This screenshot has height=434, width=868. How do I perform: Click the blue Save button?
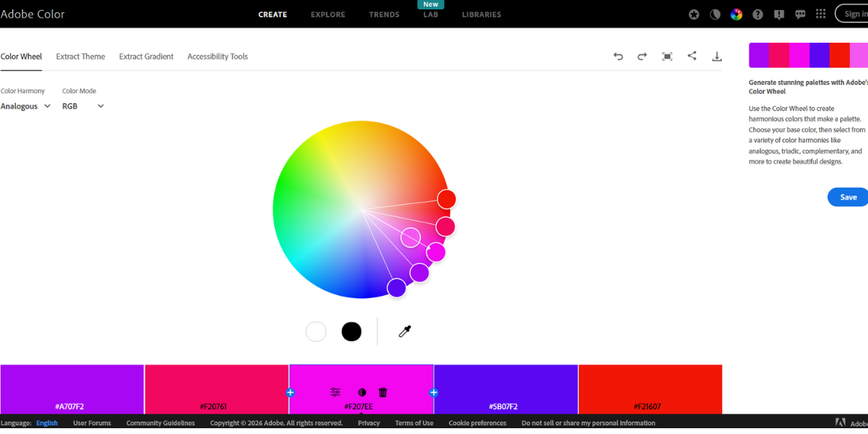(848, 197)
